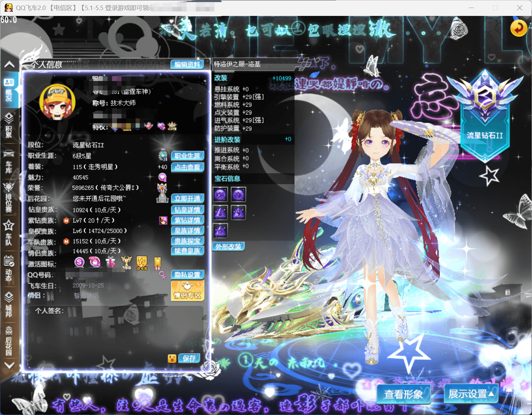Open the 职业生涯 career button
This screenshot has width=532, height=415.
tap(187, 156)
